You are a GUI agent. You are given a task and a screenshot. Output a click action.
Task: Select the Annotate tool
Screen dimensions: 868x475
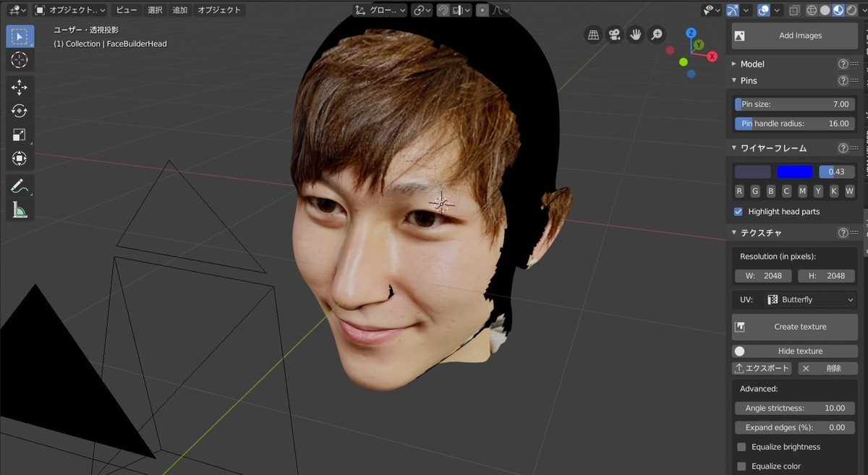click(x=20, y=185)
